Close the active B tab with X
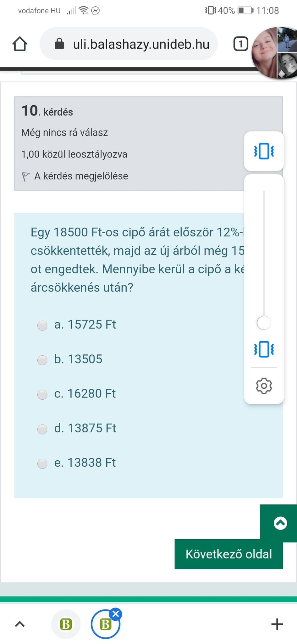This screenshot has width=297, height=644. 116,613
